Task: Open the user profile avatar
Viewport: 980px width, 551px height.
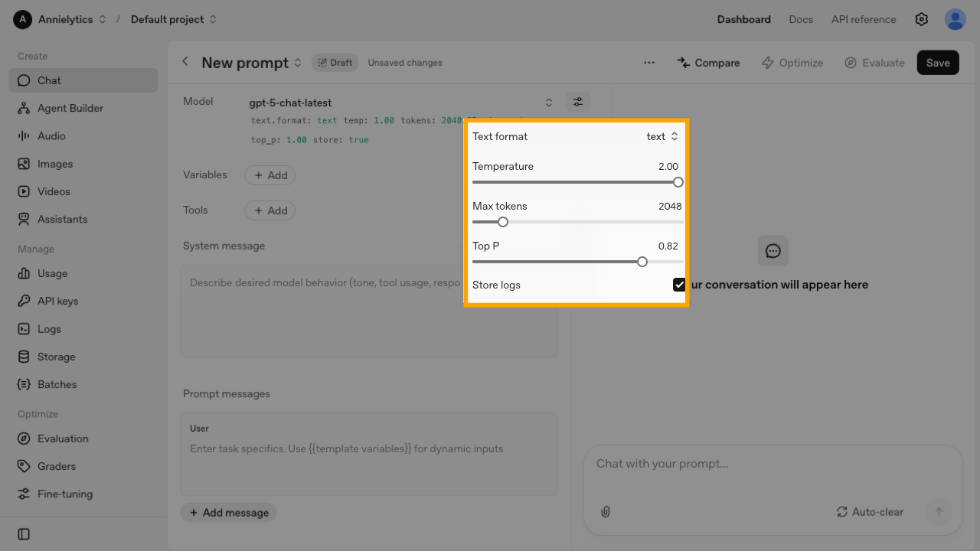Action: tap(955, 19)
